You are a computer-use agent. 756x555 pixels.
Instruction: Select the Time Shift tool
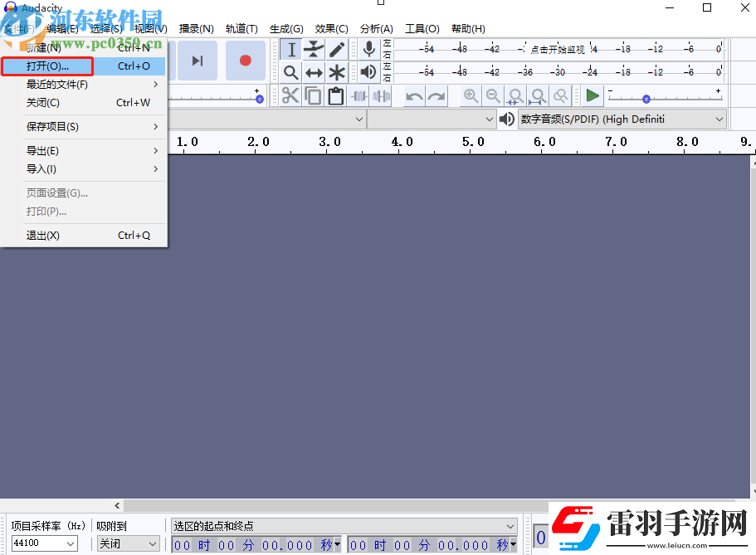[x=314, y=73]
